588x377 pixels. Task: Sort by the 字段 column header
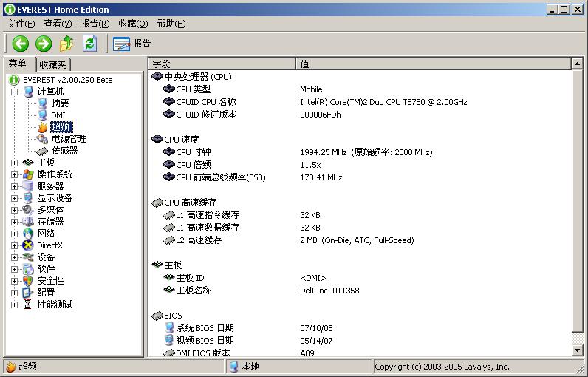click(222, 64)
